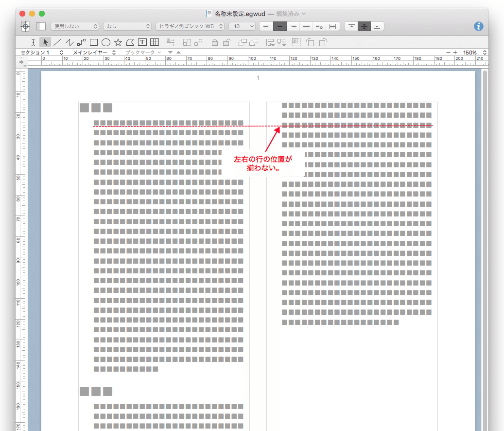Align text to middle vertically
504x431 pixels.
364,26
